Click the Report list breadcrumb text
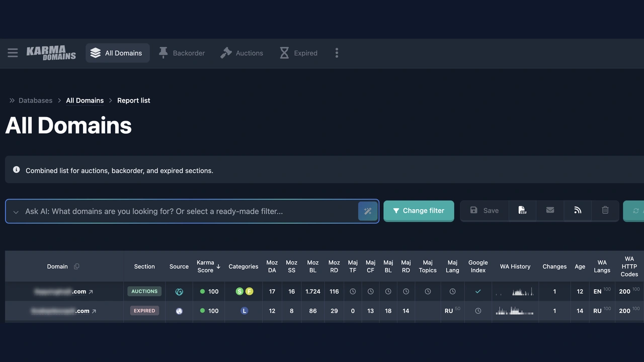The height and width of the screenshot is (362, 644). click(x=134, y=101)
